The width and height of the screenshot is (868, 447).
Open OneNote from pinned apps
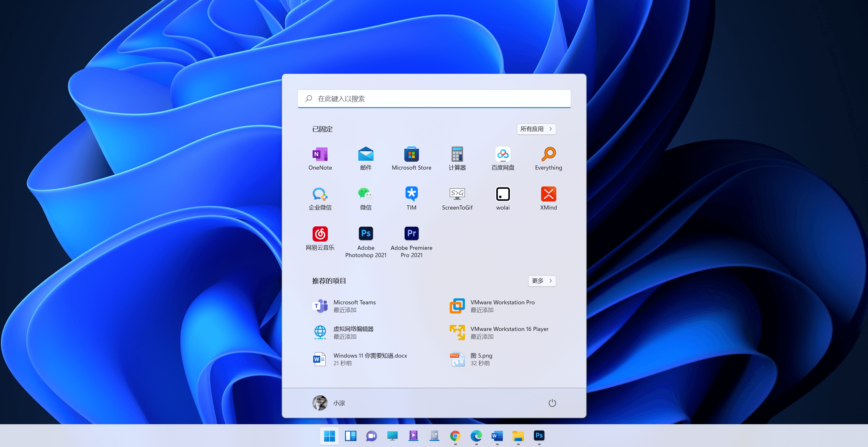click(x=320, y=158)
